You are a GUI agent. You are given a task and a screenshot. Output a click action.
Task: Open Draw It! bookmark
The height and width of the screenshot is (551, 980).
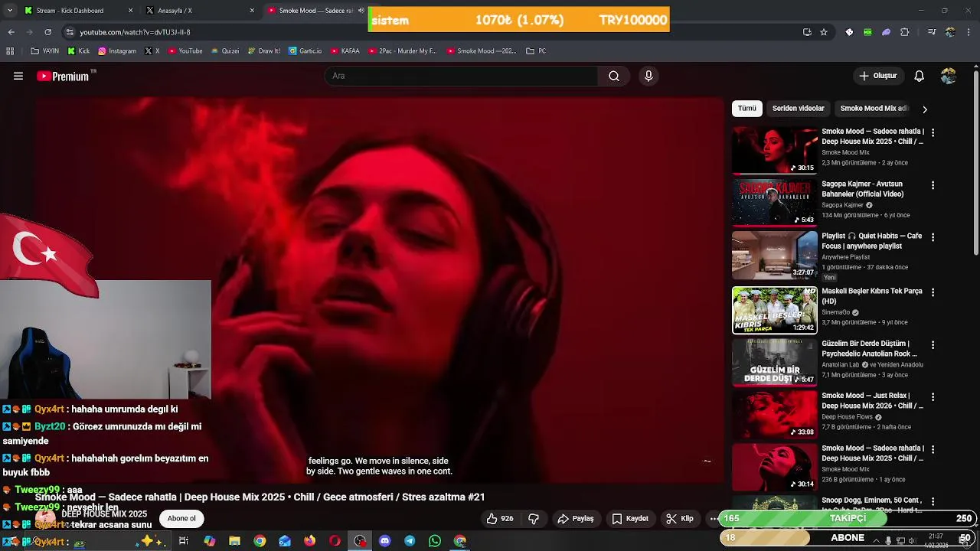pyautogui.click(x=264, y=51)
